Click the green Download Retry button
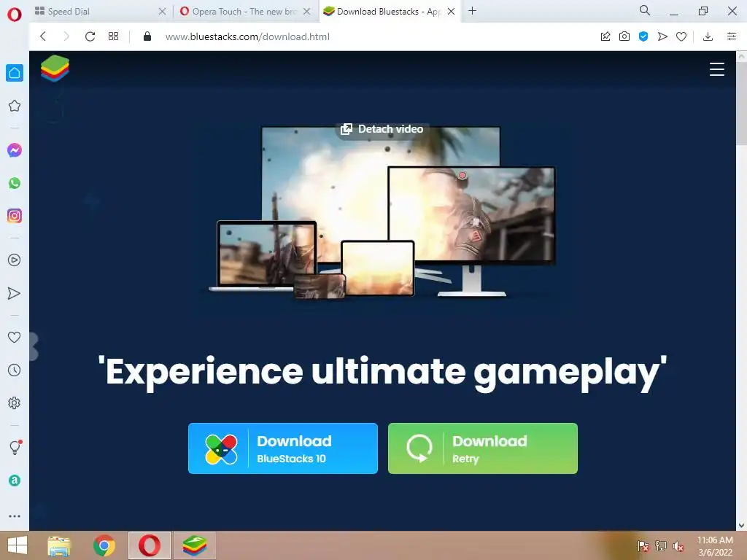This screenshot has height=560, width=747. tap(483, 448)
